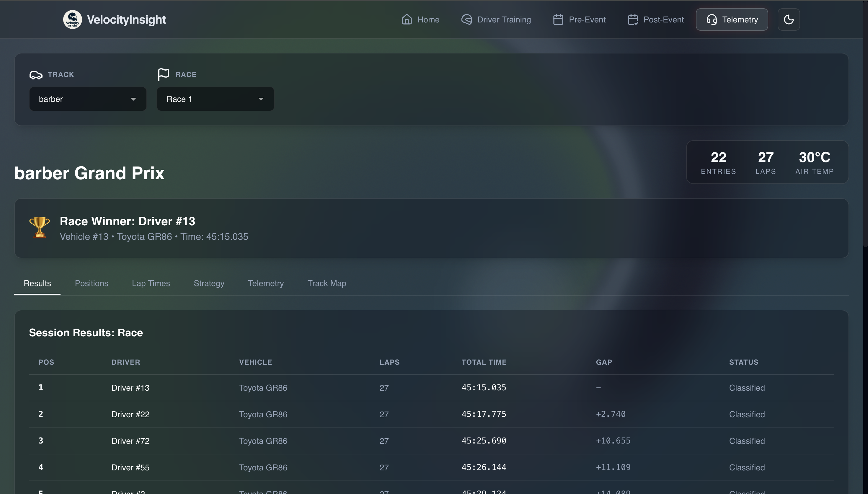This screenshot has height=494, width=868.
Task: Click the race winner trophy icon
Action: (x=39, y=228)
